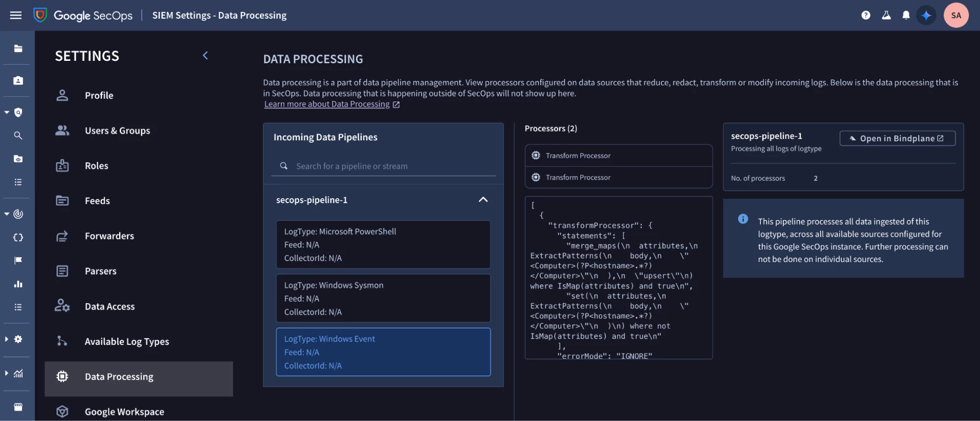
Task: Click the transformProcessor JSON code box
Action: tap(619, 278)
